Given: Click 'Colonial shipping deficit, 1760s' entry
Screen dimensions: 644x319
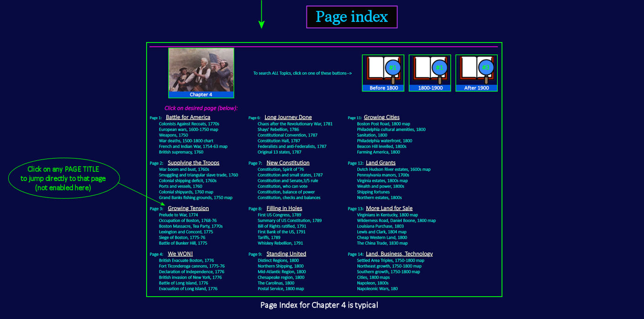Looking at the screenshot, I should 188,181.
